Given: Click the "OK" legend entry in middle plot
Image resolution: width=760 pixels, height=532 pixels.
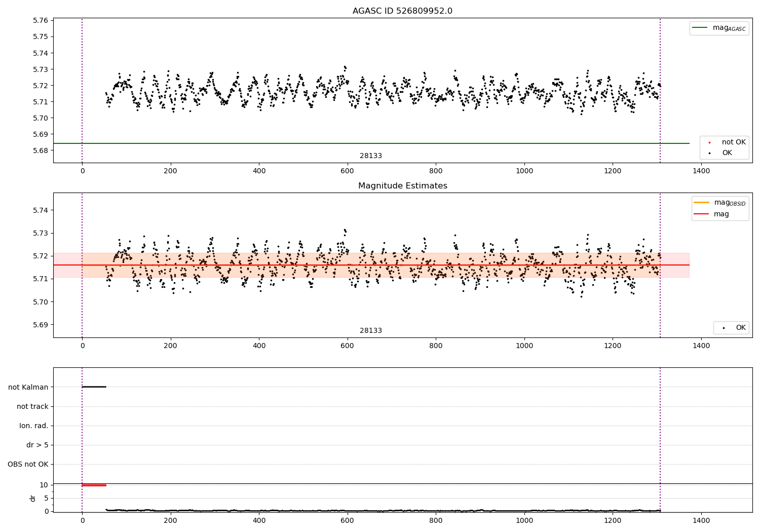Looking at the screenshot, I should pyautogui.click(x=741, y=328).
